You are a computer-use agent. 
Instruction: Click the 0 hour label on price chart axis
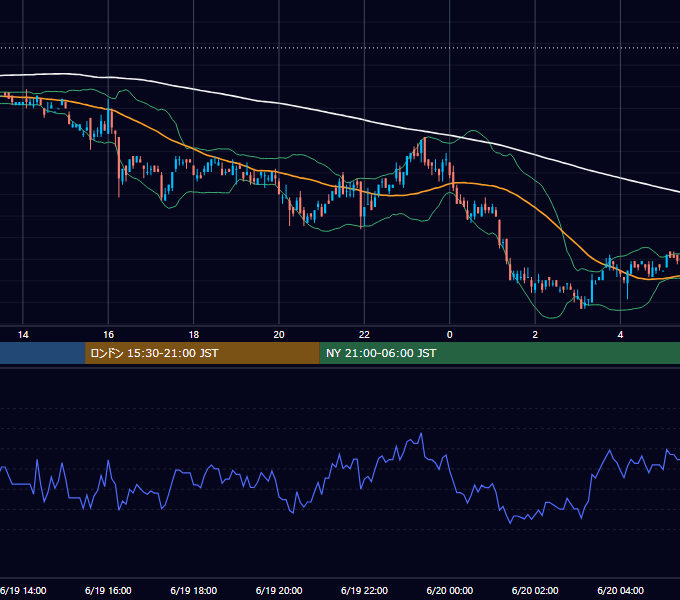[450, 335]
